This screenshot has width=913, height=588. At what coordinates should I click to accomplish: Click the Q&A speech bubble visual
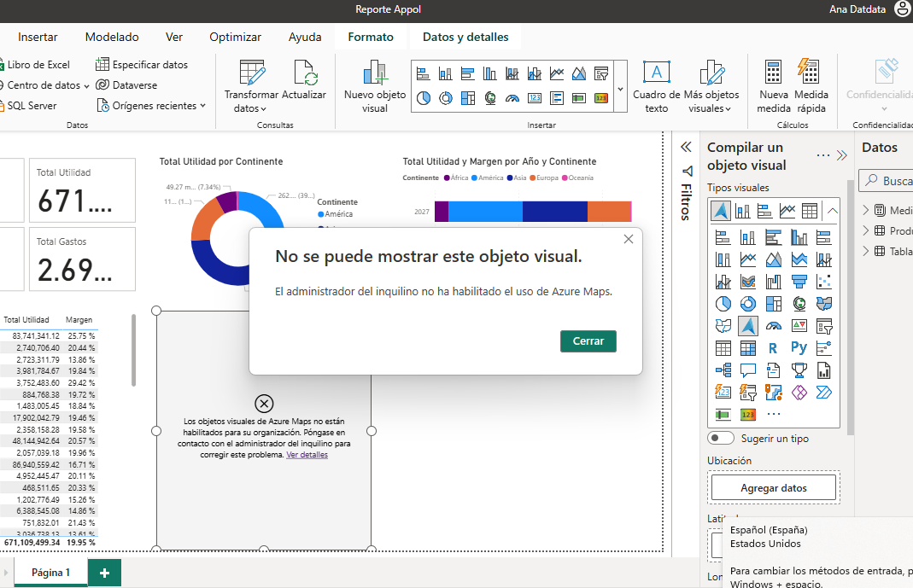(x=748, y=370)
